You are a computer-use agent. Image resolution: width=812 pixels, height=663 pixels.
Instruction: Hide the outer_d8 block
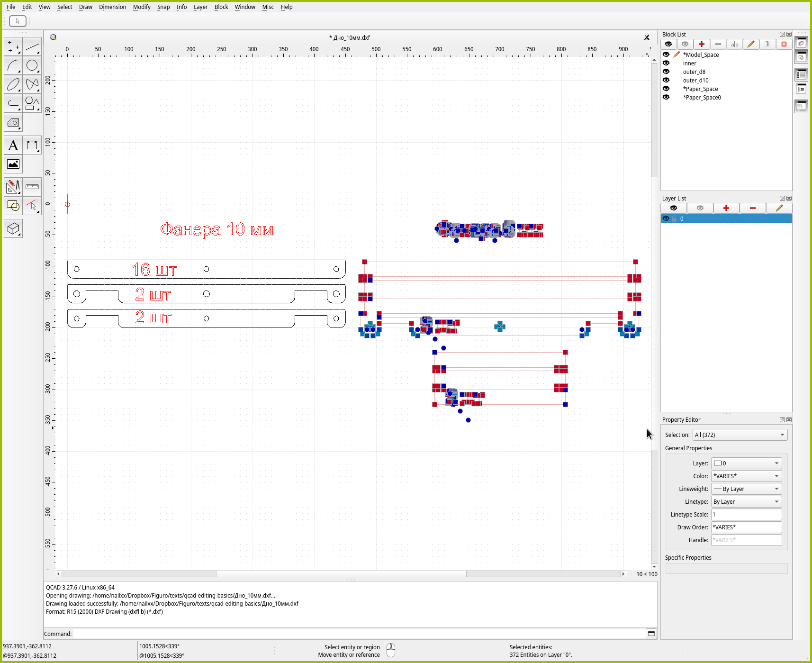click(666, 72)
